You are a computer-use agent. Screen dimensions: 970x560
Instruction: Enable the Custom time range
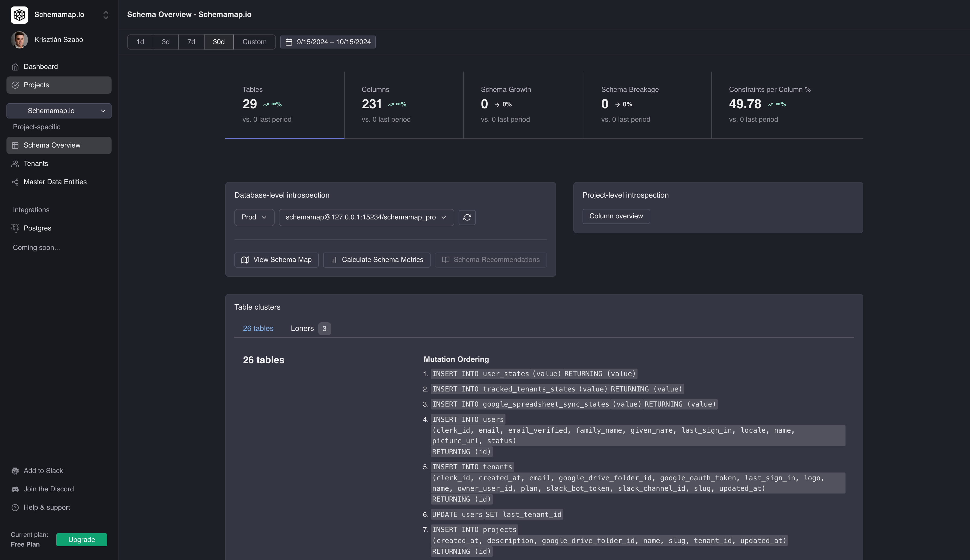click(x=254, y=42)
